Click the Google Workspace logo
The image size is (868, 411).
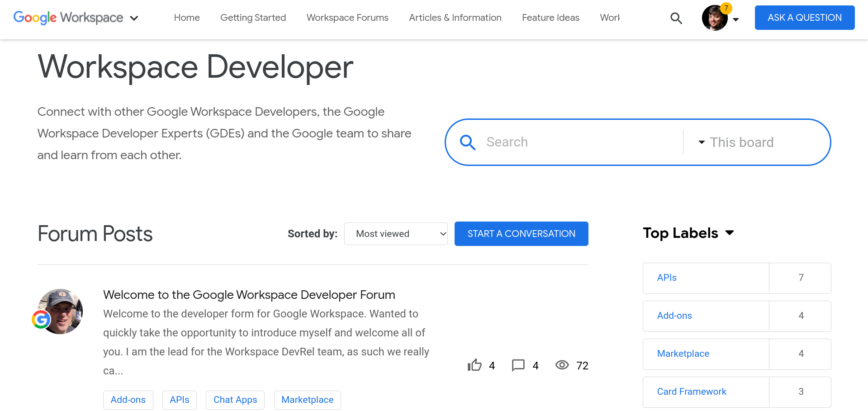click(x=68, y=18)
